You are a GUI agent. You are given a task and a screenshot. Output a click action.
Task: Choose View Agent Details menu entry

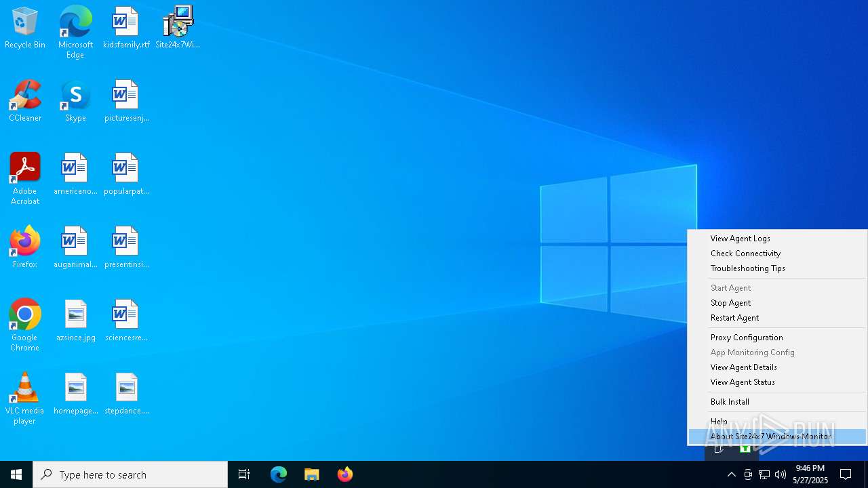pos(777,367)
